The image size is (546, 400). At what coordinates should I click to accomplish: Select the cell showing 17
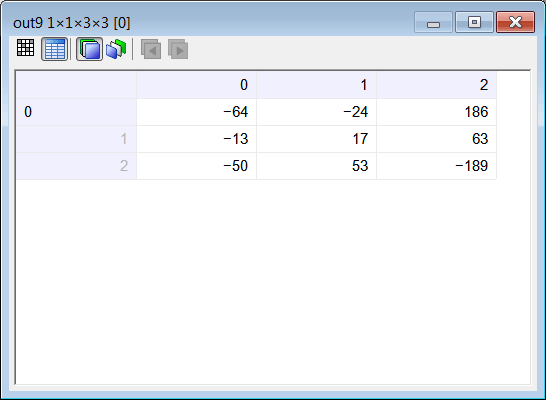[317, 139]
